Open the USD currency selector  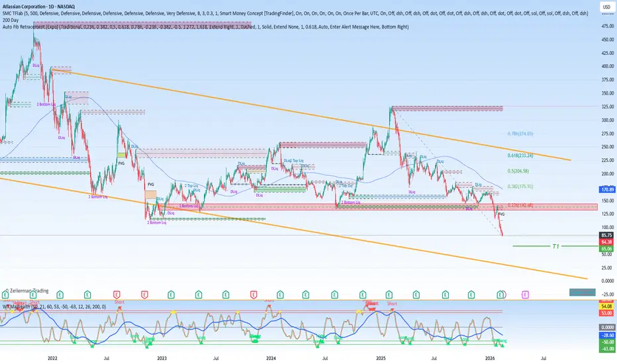606,7
